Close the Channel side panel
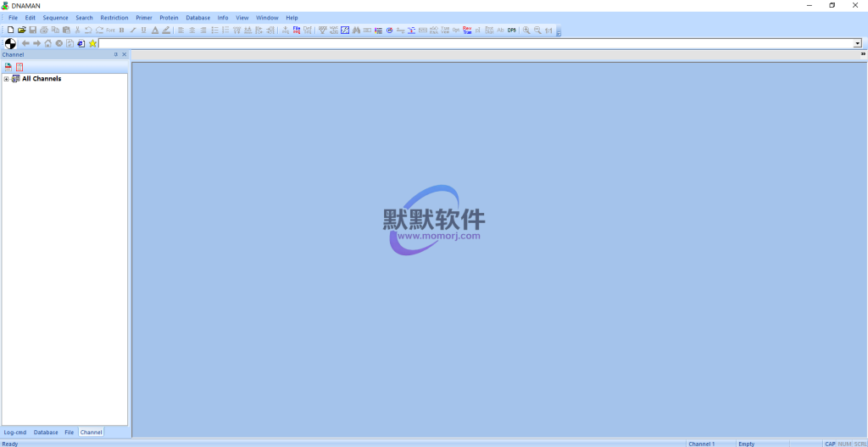The width and height of the screenshot is (868, 447). tap(125, 54)
